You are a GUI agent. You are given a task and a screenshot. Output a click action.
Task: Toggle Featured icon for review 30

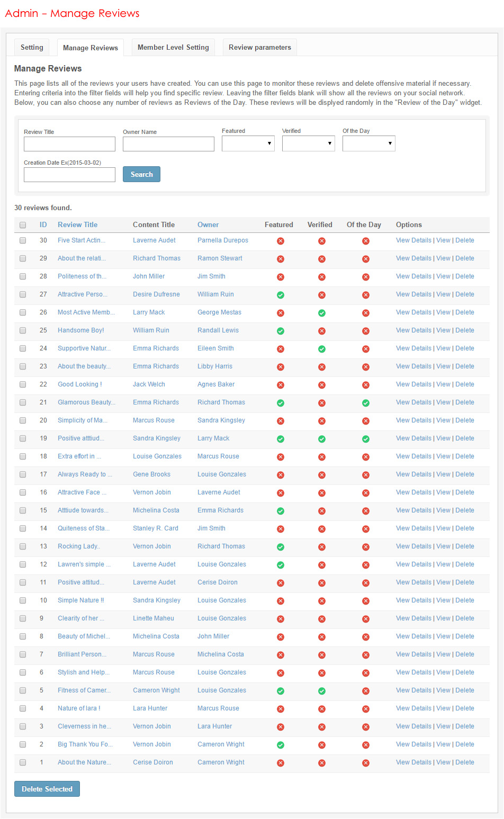click(x=281, y=241)
